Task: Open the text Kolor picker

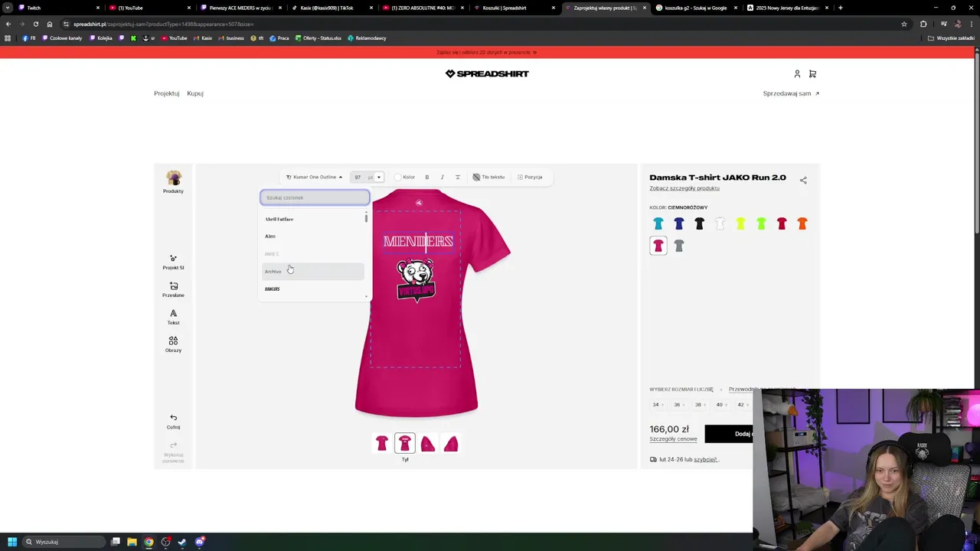Action: (x=405, y=177)
